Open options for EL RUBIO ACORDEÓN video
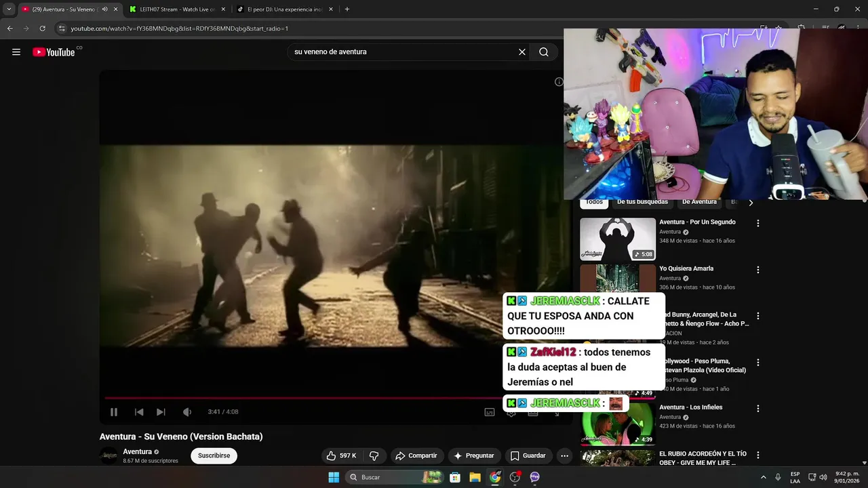The image size is (868, 488). point(758,455)
